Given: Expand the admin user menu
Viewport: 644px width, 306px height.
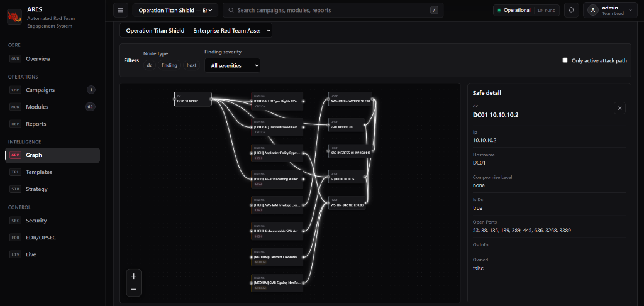Looking at the screenshot, I should click(x=610, y=10).
